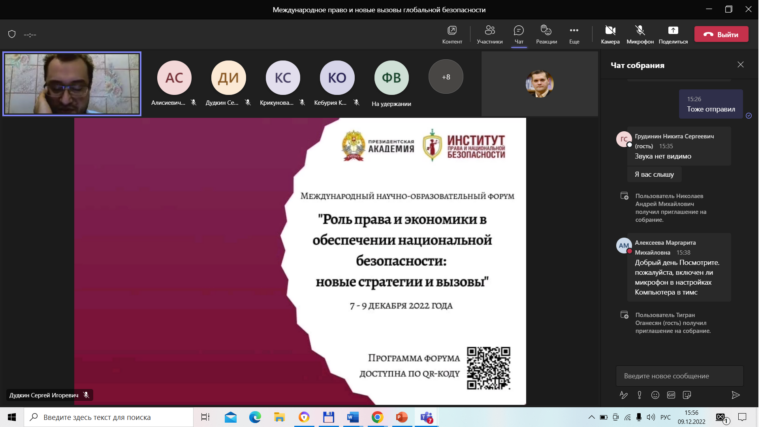Insert a GIF into the chat message

[x=671, y=395]
